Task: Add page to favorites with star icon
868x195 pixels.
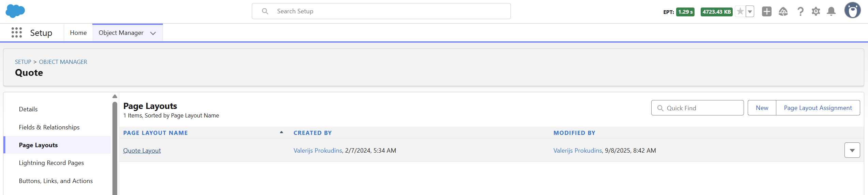Action: [x=740, y=12]
